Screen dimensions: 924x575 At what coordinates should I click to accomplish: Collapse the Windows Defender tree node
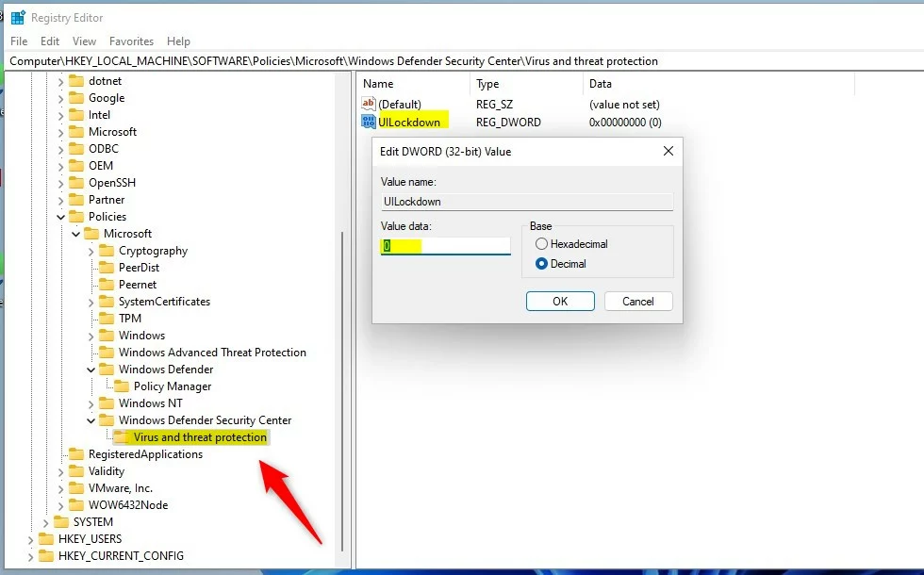[x=91, y=370]
